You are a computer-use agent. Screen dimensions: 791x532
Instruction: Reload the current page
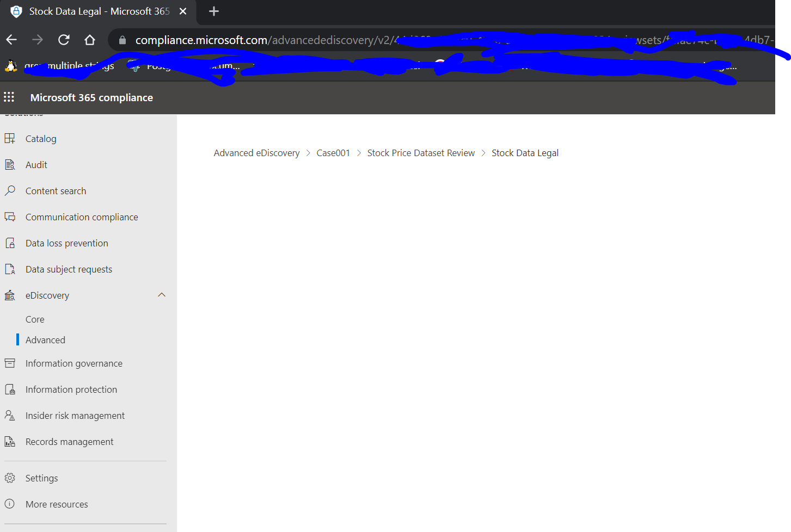63,39
